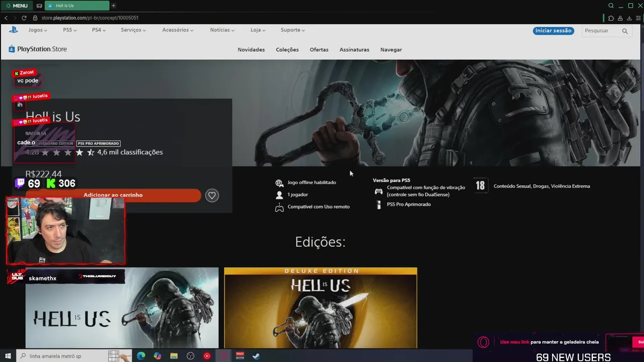The image size is (644, 362).
Task: Click the PS5 Pro console icon
Action: coord(379,205)
